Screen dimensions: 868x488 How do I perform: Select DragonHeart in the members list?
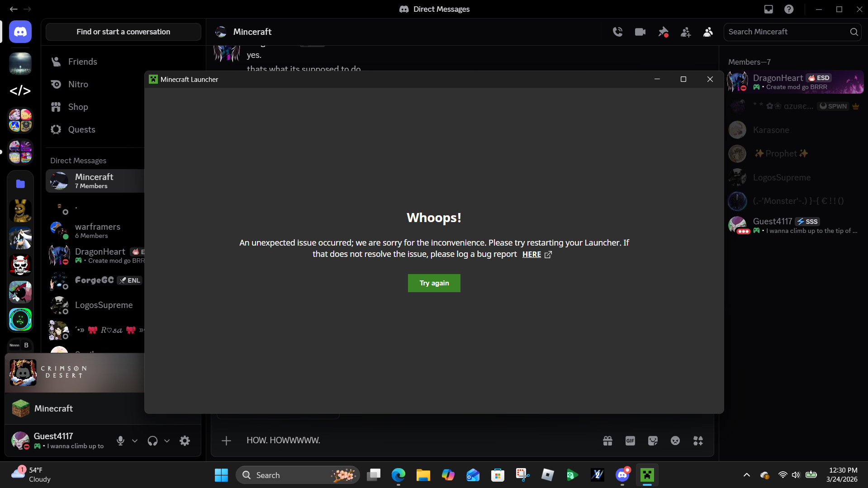[796, 82]
